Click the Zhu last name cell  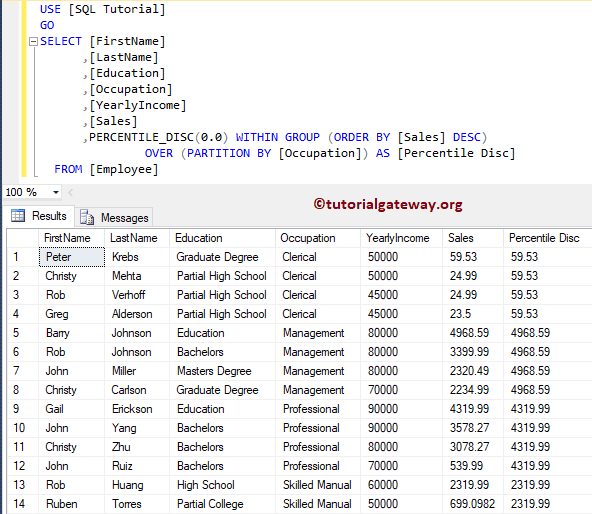coord(137,447)
